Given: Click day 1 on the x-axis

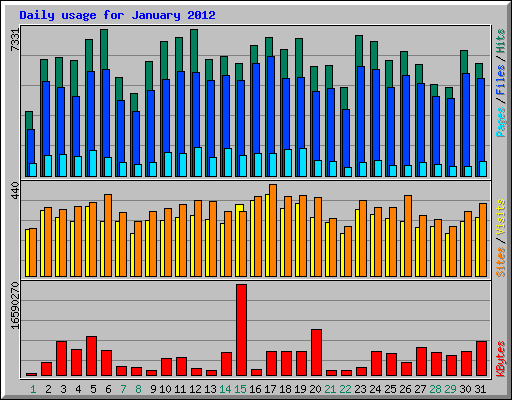Looking at the screenshot, I should (33, 389).
